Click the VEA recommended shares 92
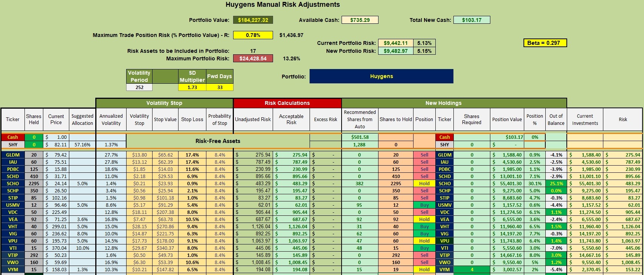 point(359,219)
